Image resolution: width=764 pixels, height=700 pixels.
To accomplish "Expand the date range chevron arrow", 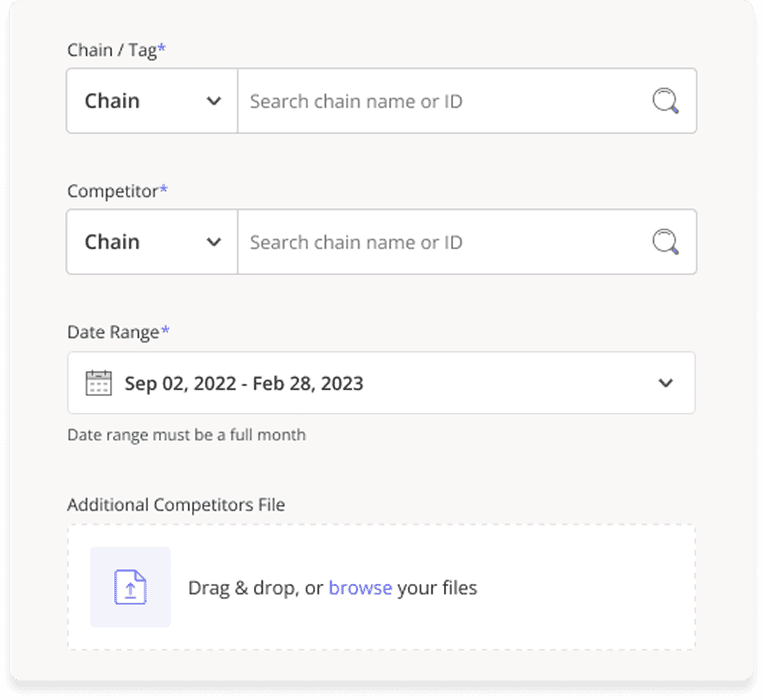I will [666, 383].
